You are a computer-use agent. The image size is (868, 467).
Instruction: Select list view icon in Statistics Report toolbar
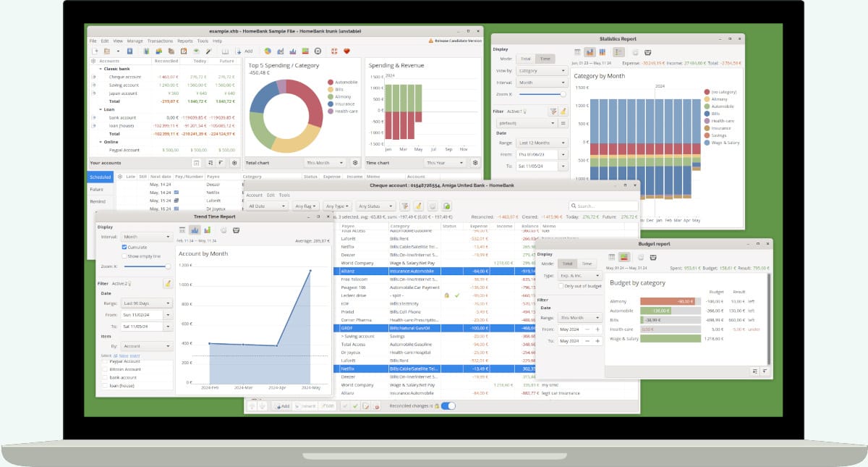point(578,52)
